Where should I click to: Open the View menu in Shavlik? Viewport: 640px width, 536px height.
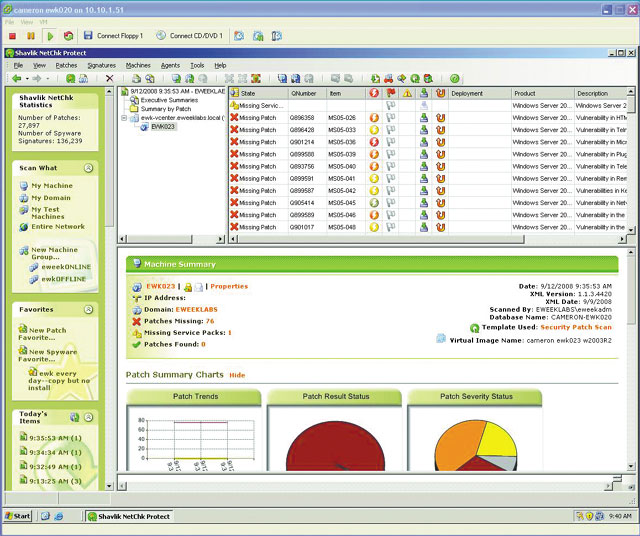(39, 65)
